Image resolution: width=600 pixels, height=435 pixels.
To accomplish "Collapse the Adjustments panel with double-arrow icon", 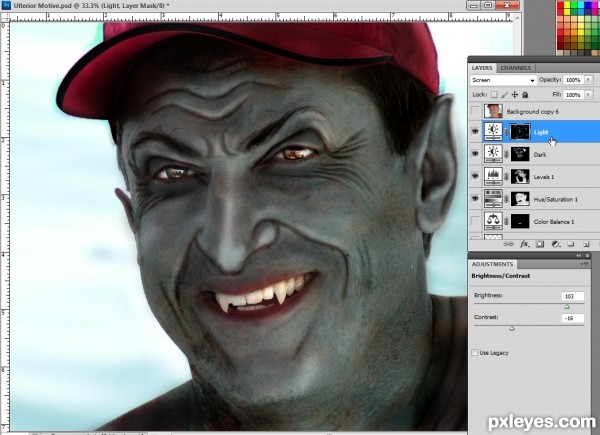I will [x=579, y=256].
